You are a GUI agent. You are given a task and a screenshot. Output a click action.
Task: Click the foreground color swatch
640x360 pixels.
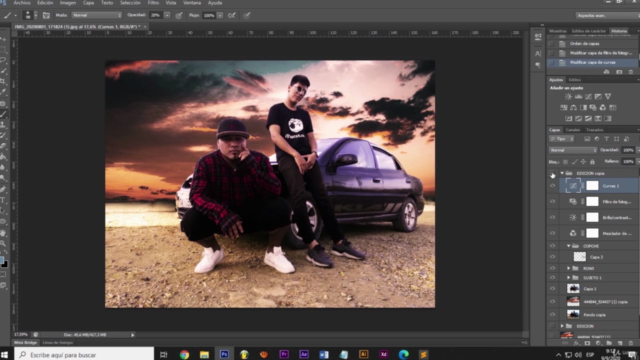(1, 260)
